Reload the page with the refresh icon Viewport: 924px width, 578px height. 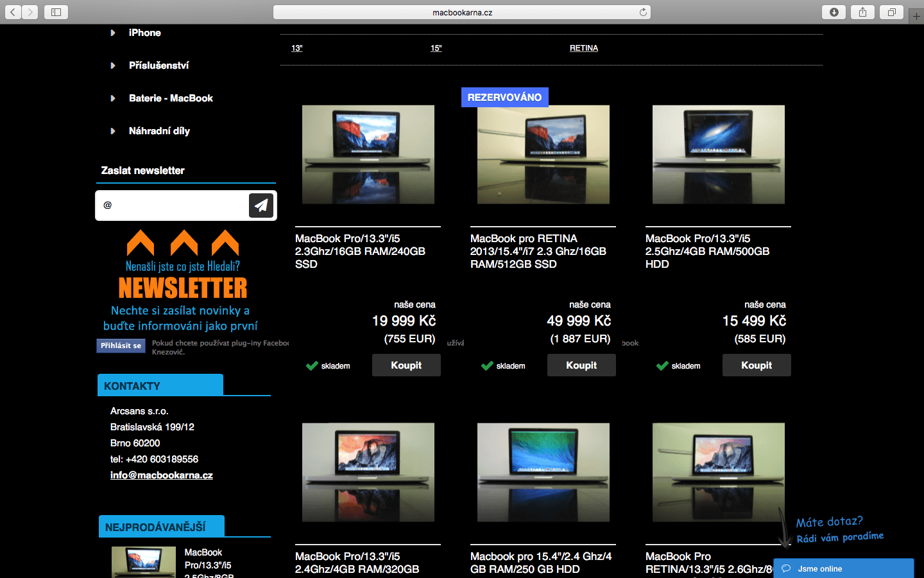click(643, 12)
